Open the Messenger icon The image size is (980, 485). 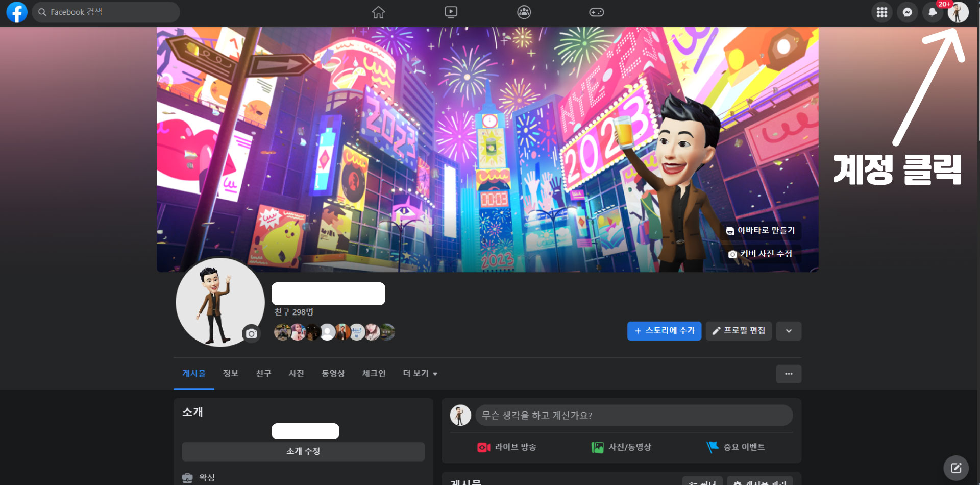tap(908, 12)
